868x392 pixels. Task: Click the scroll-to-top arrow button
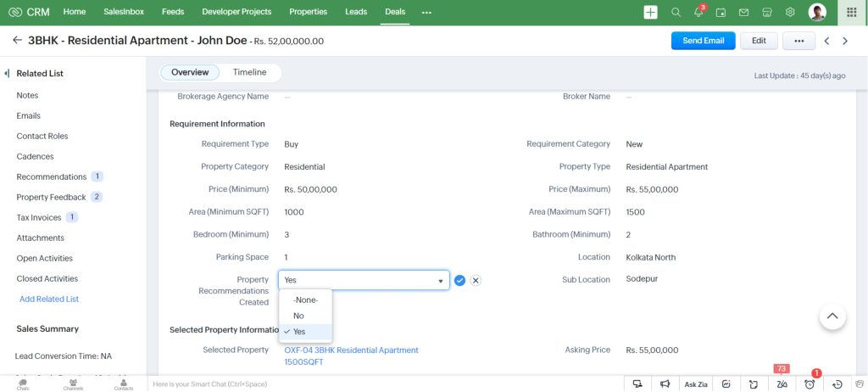pyautogui.click(x=832, y=316)
